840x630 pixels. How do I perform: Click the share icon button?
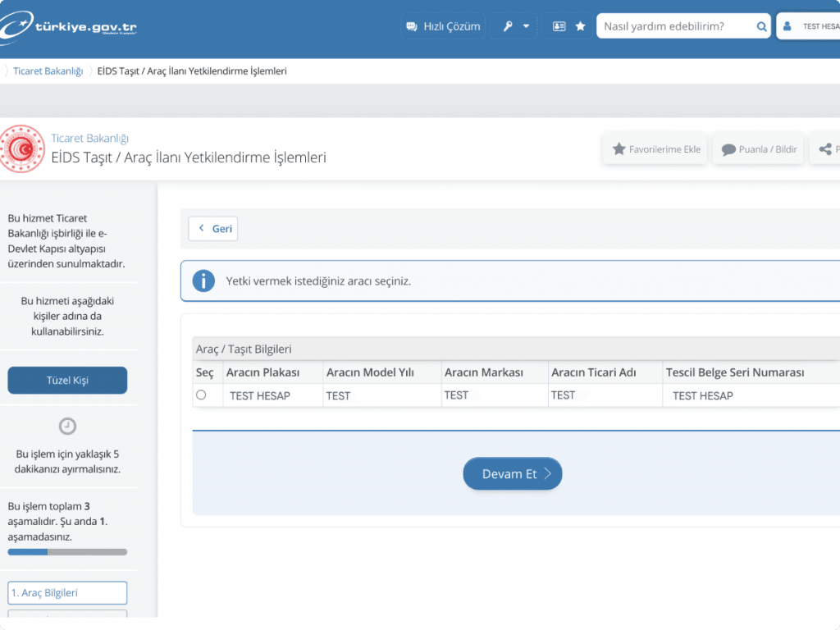point(825,149)
